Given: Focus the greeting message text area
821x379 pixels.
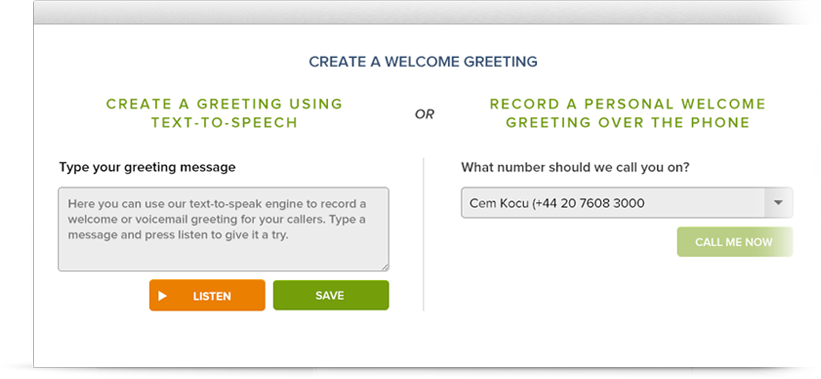Looking at the screenshot, I should 224,229.
